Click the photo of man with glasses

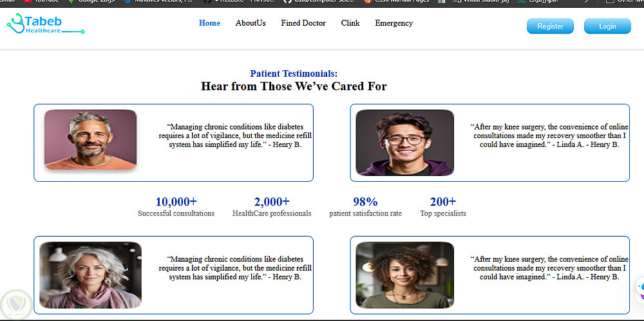point(404,142)
